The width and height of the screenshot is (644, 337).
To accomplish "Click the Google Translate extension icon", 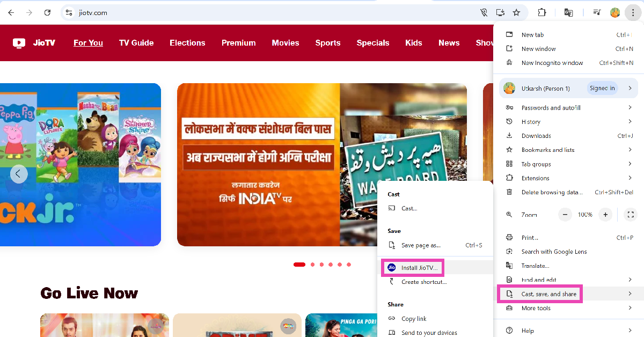I will [x=569, y=12].
